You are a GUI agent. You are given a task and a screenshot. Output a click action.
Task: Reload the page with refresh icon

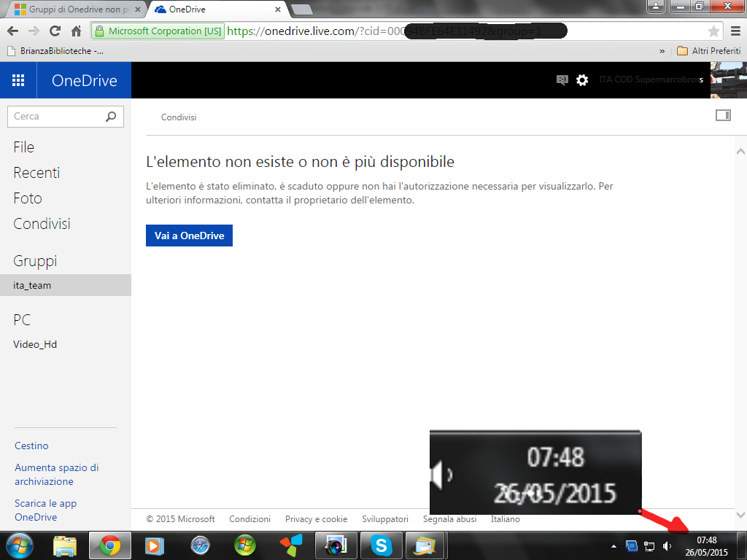pyautogui.click(x=55, y=31)
